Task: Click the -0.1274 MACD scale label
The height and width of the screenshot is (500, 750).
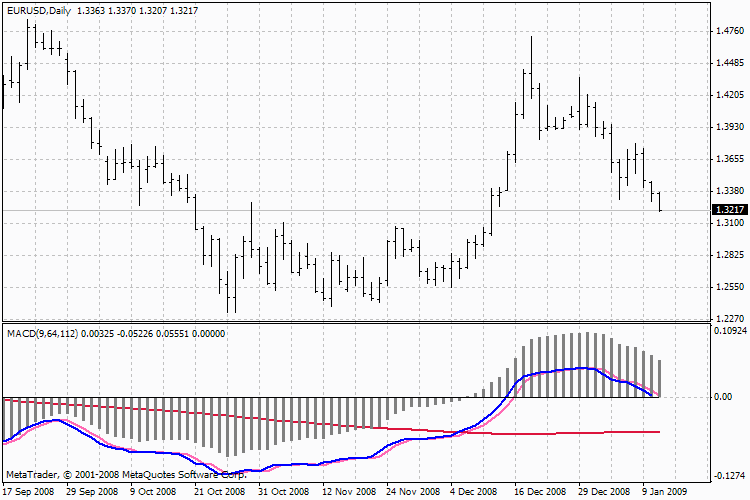Action: tap(727, 477)
